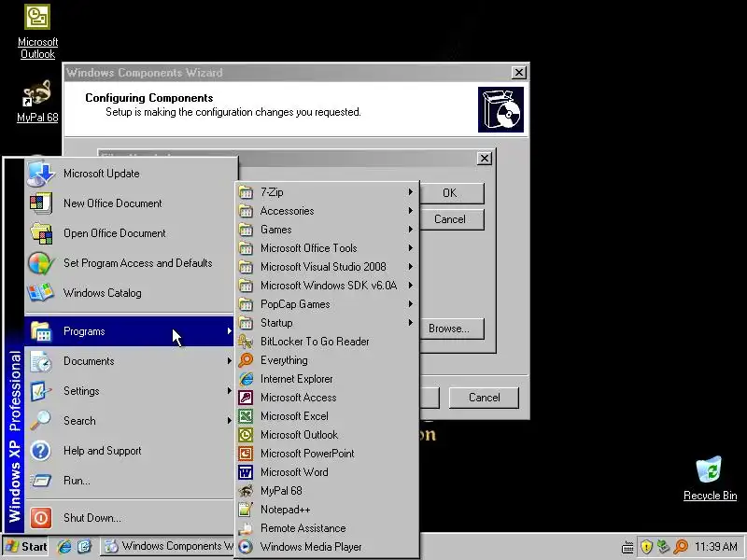Click the red Shut Down power icon

click(x=40, y=518)
